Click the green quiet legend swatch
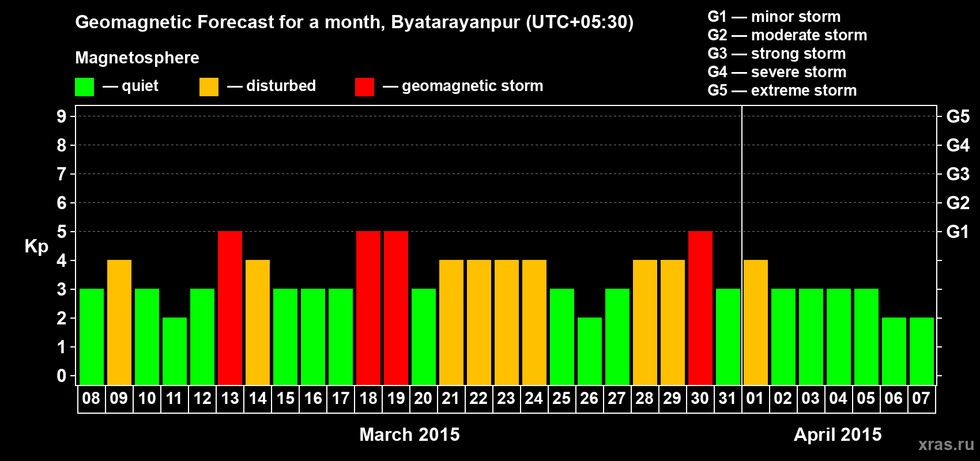Image resolution: width=980 pixels, height=461 pixels. [x=84, y=87]
